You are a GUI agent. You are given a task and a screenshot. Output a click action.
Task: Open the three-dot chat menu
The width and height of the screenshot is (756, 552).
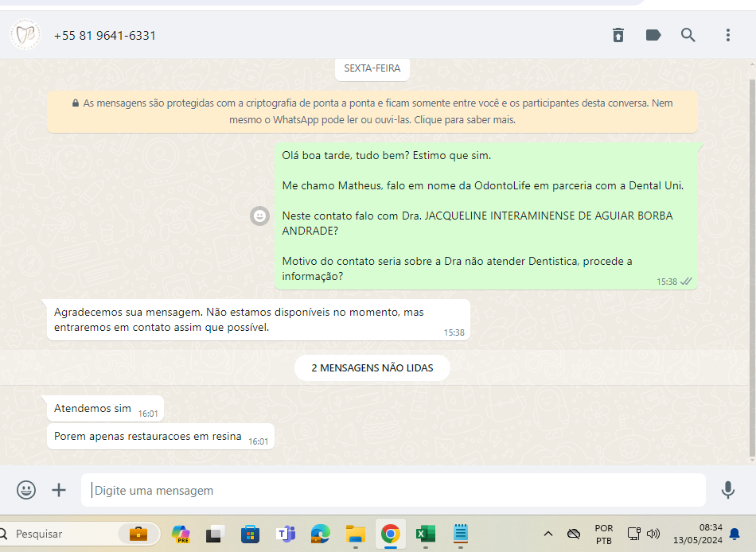click(x=728, y=35)
